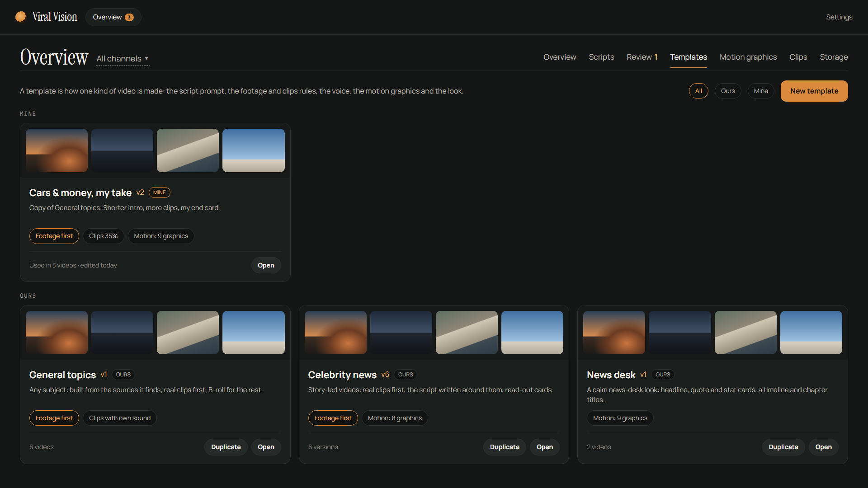868x488 pixels.
Task: Click fourth thumbnail of Cars & money template
Action: tap(254, 150)
